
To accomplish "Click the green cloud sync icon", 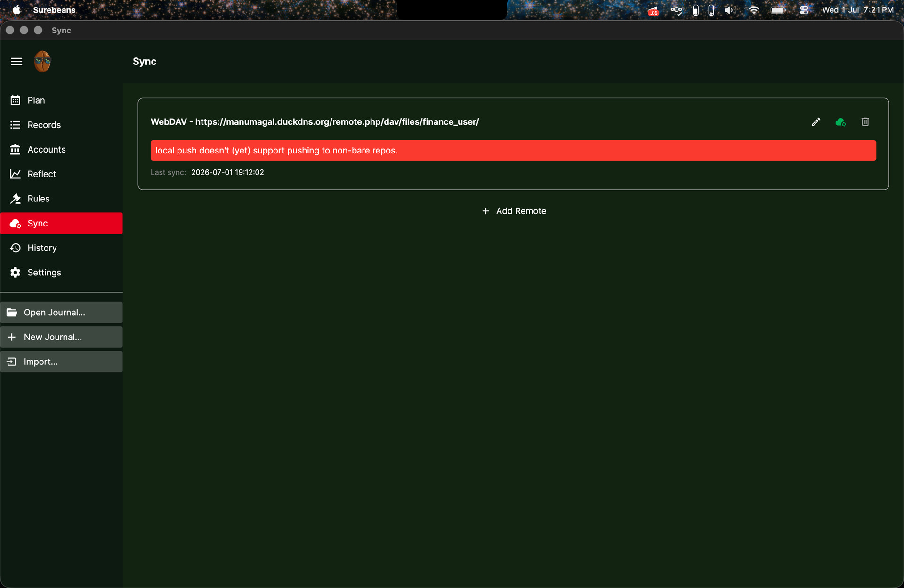I will coord(840,122).
